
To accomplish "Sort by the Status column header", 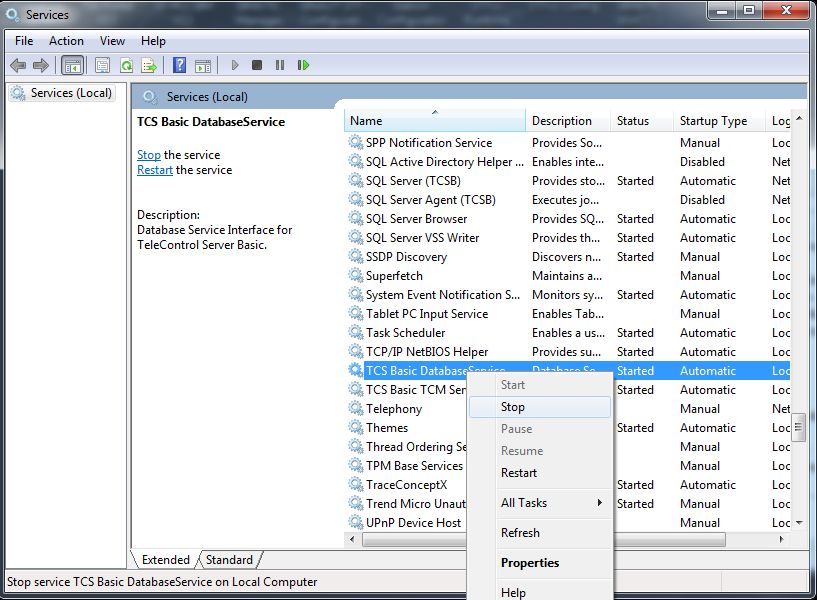I will point(642,121).
